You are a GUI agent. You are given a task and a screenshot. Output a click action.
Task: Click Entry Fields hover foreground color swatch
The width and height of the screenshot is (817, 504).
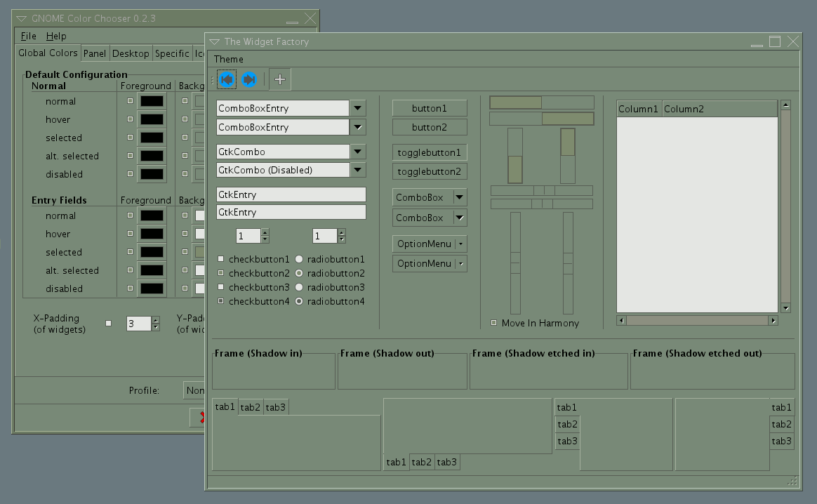tap(152, 234)
